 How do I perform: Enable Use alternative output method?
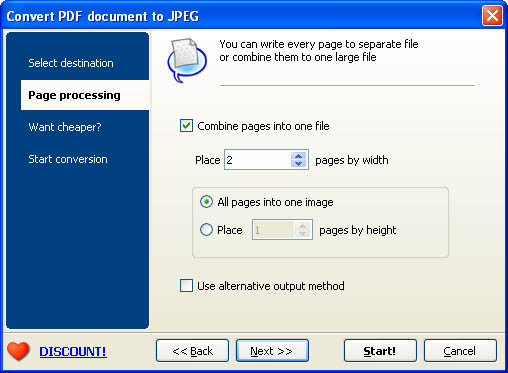(186, 286)
